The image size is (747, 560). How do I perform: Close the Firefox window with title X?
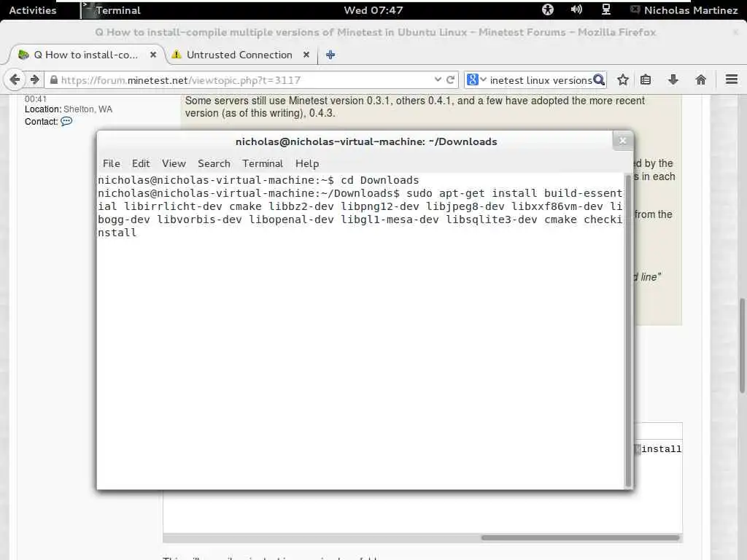coord(736,32)
